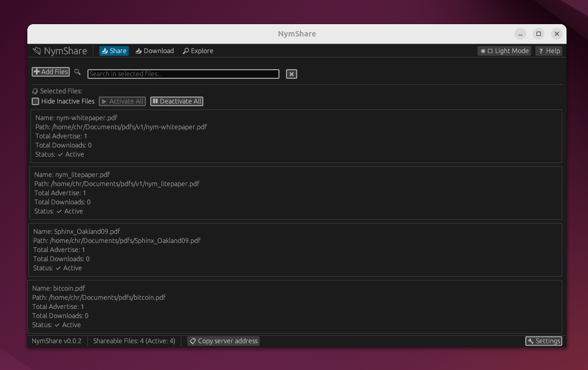Open the Explore tab
The height and width of the screenshot is (370, 588).
click(198, 51)
